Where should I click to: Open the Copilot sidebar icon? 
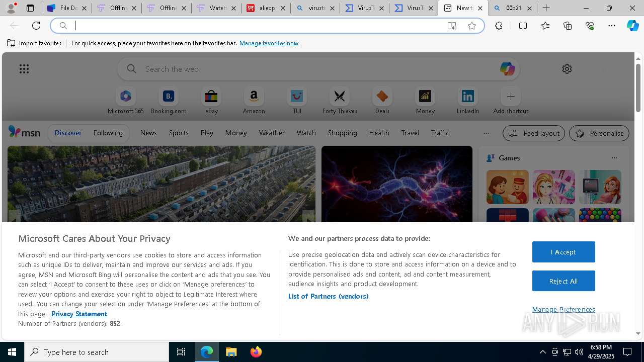[x=632, y=26]
